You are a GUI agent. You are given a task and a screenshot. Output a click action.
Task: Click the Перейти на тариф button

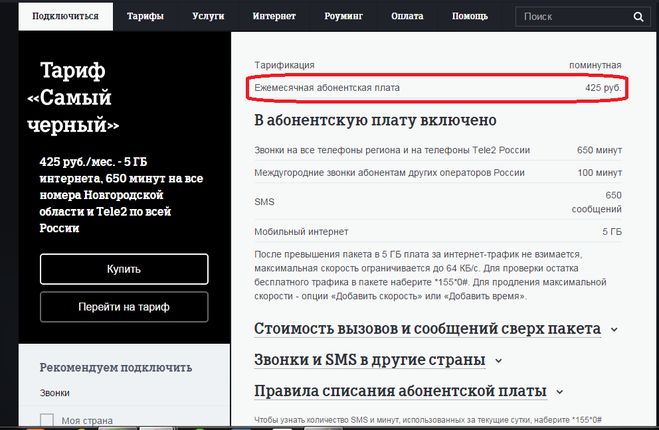click(x=124, y=307)
